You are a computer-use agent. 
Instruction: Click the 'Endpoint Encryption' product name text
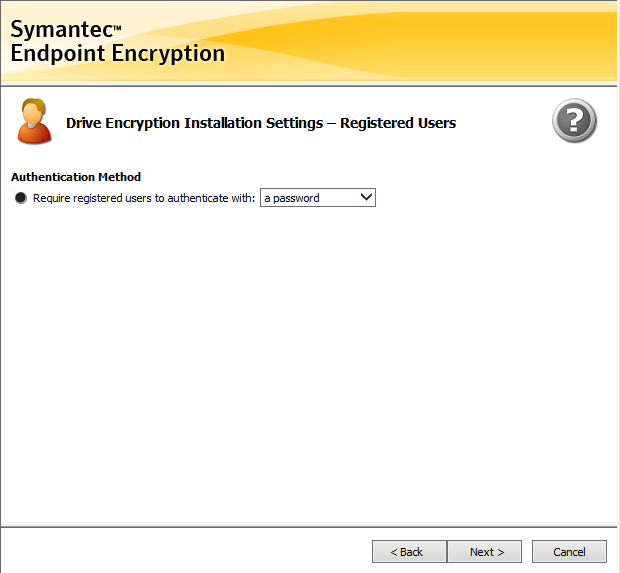118,54
